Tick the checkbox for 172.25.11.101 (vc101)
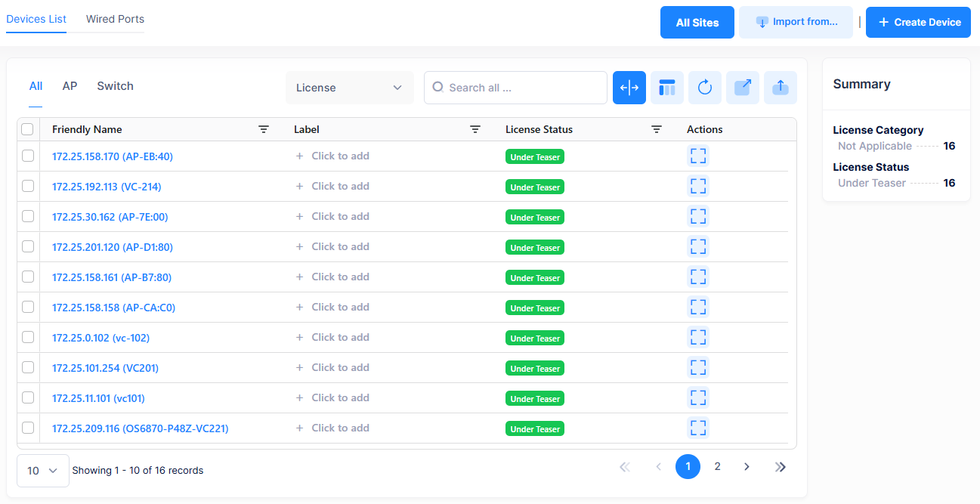Viewport: 980px width, 504px height. click(28, 397)
